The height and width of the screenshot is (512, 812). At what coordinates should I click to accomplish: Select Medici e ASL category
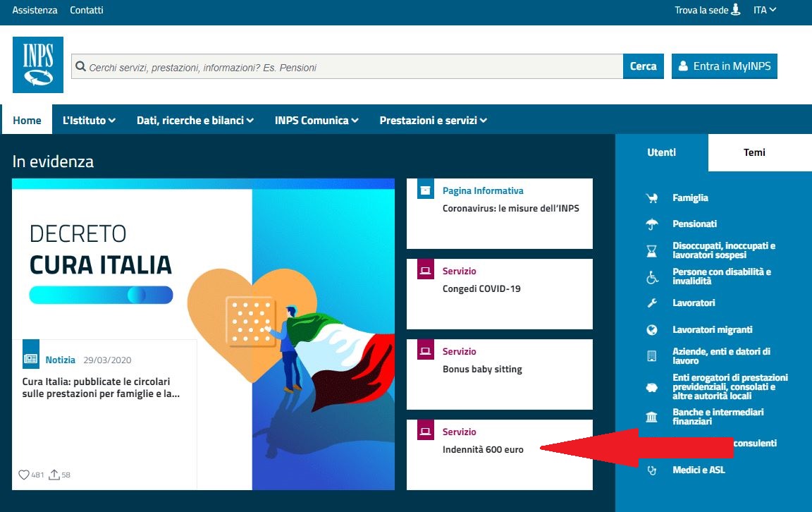click(x=699, y=470)
